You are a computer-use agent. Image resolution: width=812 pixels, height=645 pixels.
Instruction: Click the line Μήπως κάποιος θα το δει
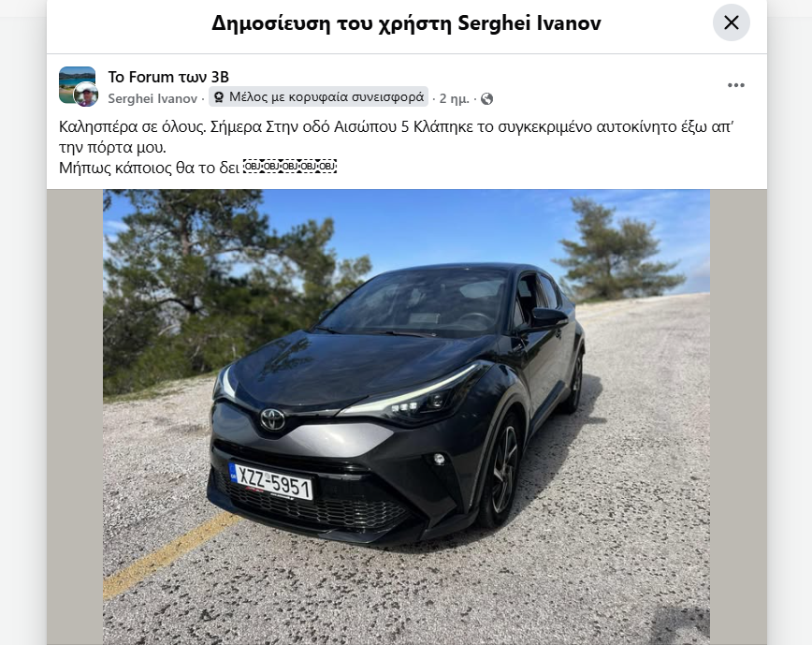tap(149, 168)
